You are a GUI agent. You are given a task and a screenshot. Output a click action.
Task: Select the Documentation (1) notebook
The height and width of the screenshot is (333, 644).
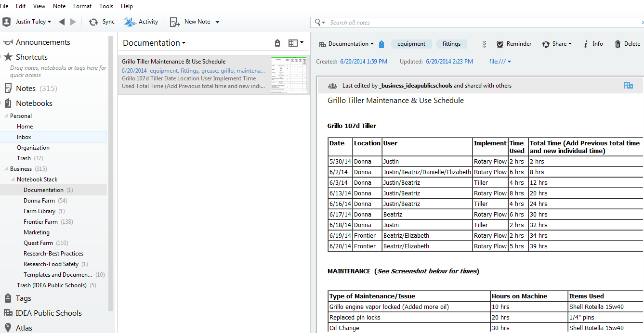pyautogui.click(x=48, y=190)
